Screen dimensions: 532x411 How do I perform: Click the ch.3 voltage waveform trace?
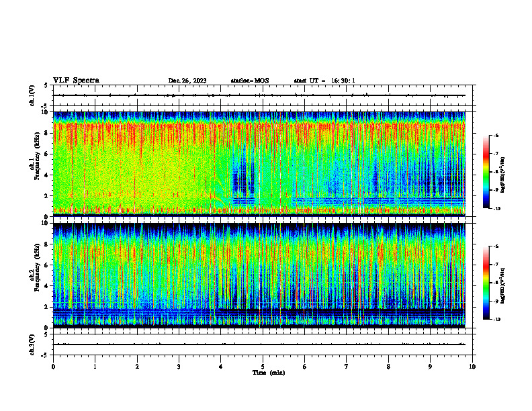click(x=259, y=345)
